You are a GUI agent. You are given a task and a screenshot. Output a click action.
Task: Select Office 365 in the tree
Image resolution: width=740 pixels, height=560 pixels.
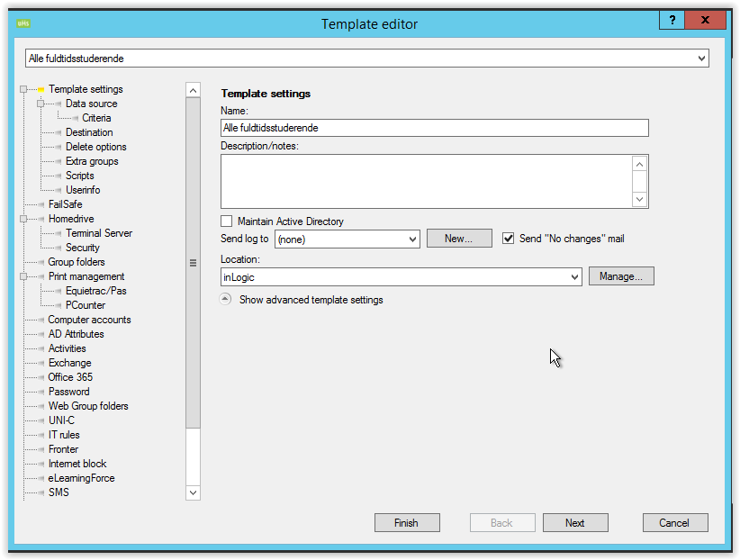click(x=70, y=377)
